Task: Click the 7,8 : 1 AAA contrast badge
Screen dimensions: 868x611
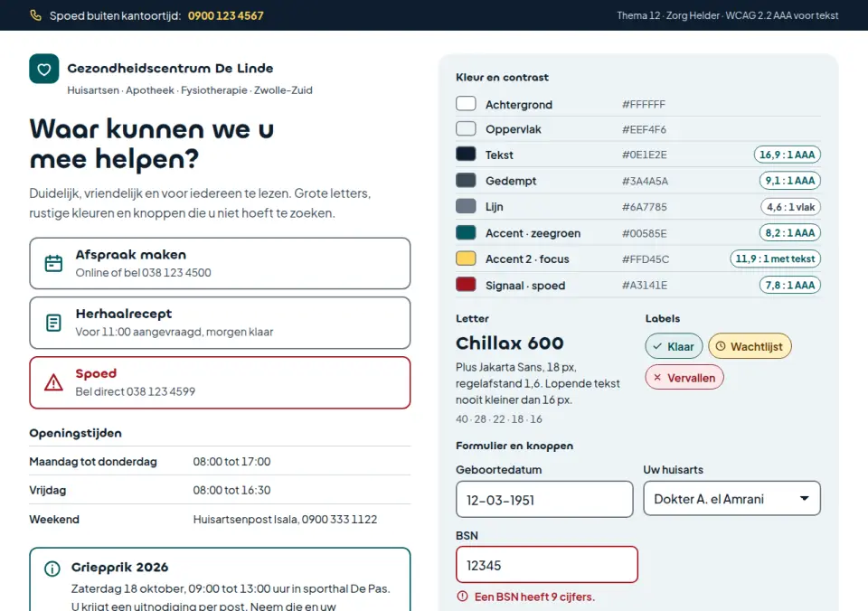Action: 790,285
